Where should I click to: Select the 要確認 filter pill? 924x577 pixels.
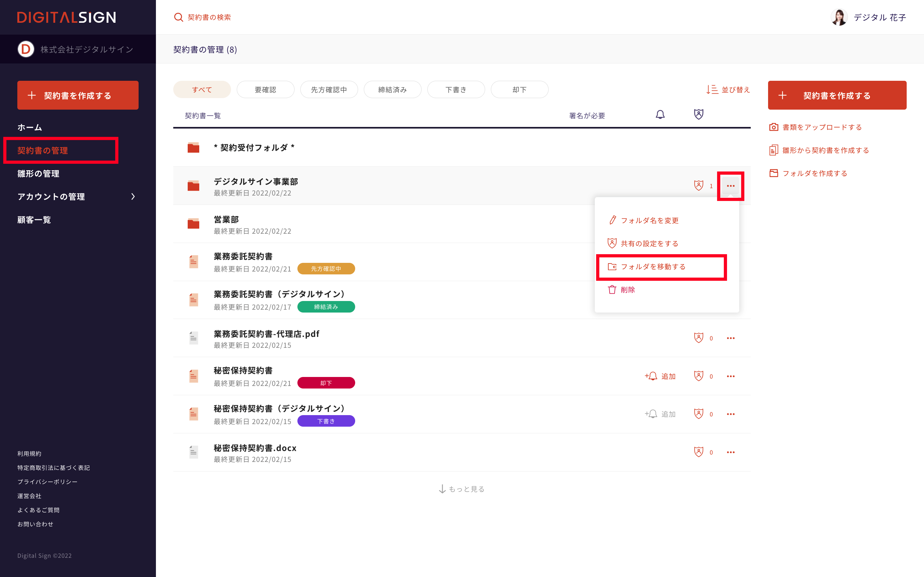pyautogui.click(x=265, y=90)
